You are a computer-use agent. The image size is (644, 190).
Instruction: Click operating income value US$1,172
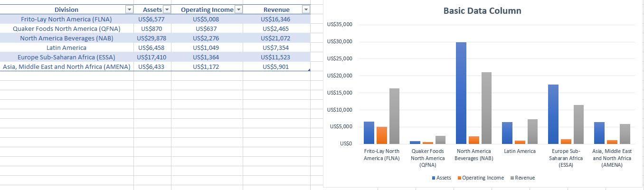click(x=207, y=66)
